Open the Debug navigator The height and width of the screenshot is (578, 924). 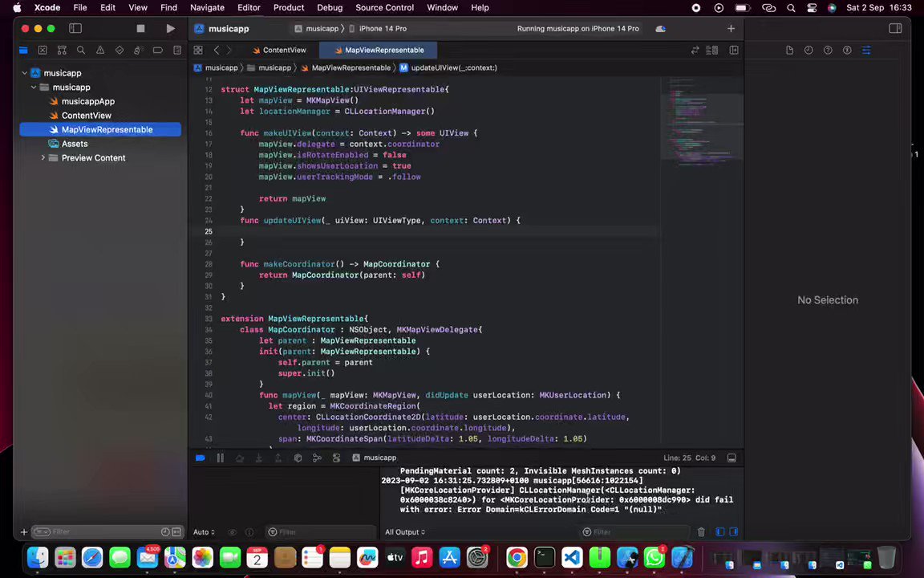click(x=139, y=50)
